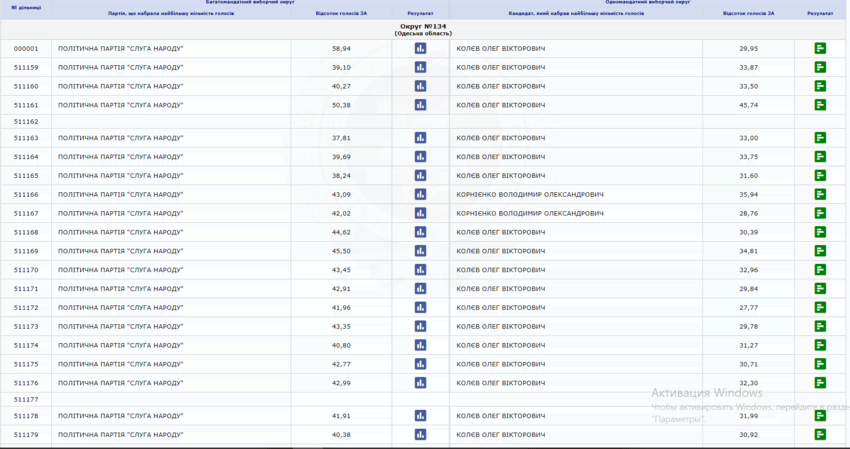Open green candidate results icon for precinct 511167

[820, 213]
